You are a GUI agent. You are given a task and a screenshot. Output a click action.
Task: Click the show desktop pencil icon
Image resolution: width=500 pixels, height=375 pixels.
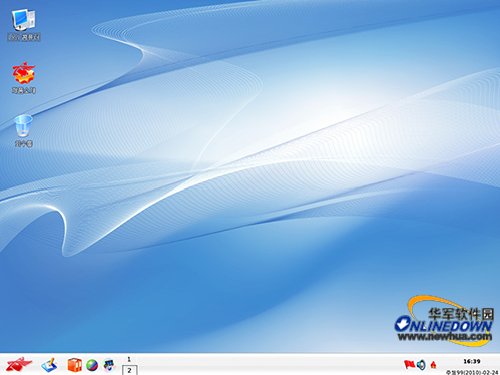[49, 365]
